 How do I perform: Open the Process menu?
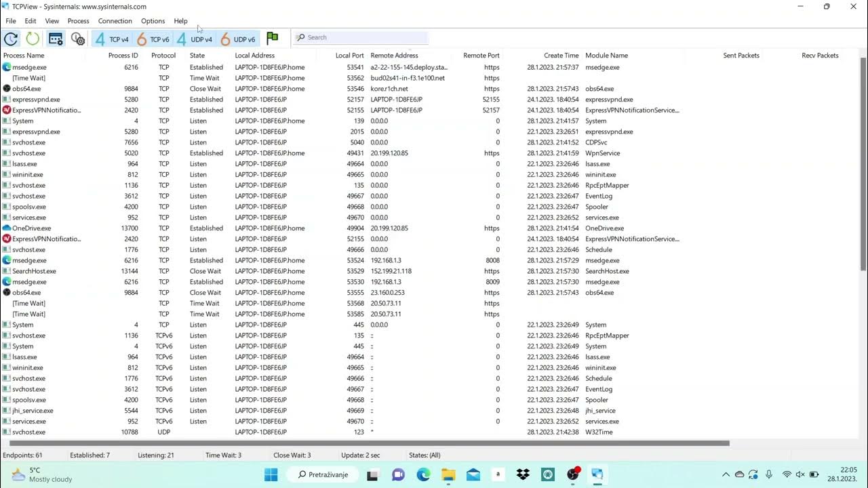79,21
